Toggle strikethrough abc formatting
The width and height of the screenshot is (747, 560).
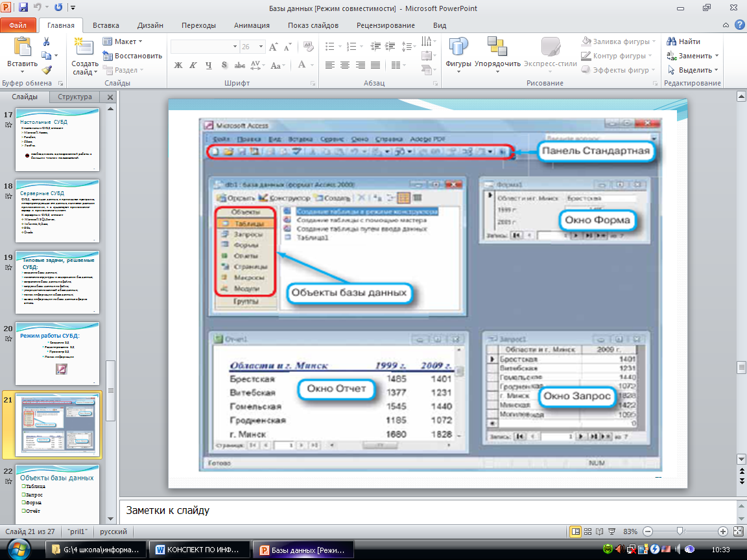(x=240, y=65)
